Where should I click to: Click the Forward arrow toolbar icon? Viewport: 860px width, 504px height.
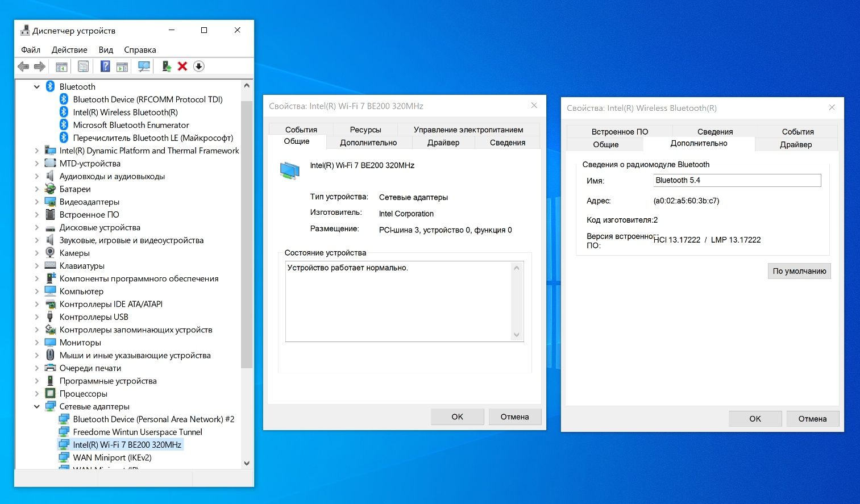coord(39,66)
